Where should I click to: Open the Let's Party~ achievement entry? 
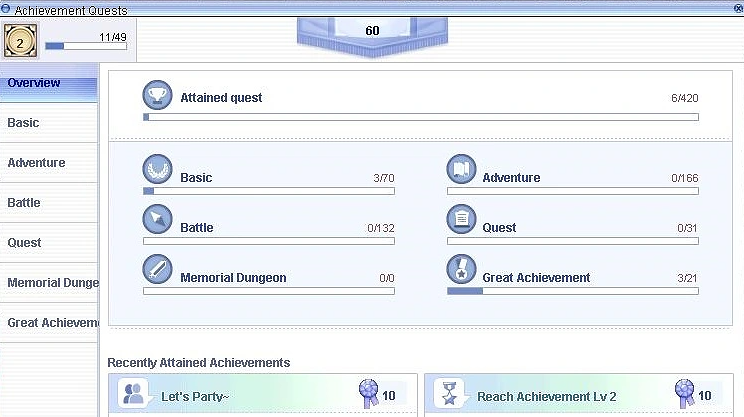pyautogui.click(x=262, y=396)
